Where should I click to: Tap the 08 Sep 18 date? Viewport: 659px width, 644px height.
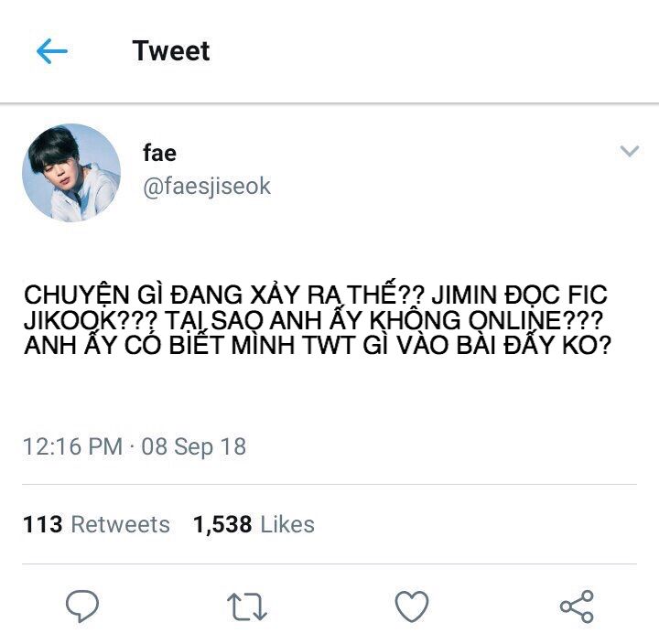pyautogui.click(x=194, y=446)
